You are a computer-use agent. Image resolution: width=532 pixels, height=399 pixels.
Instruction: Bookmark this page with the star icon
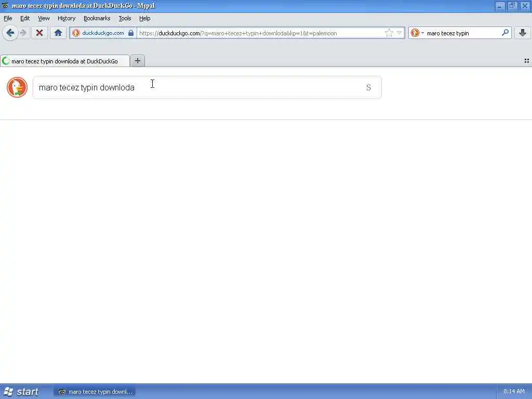[x=389, y=33]
